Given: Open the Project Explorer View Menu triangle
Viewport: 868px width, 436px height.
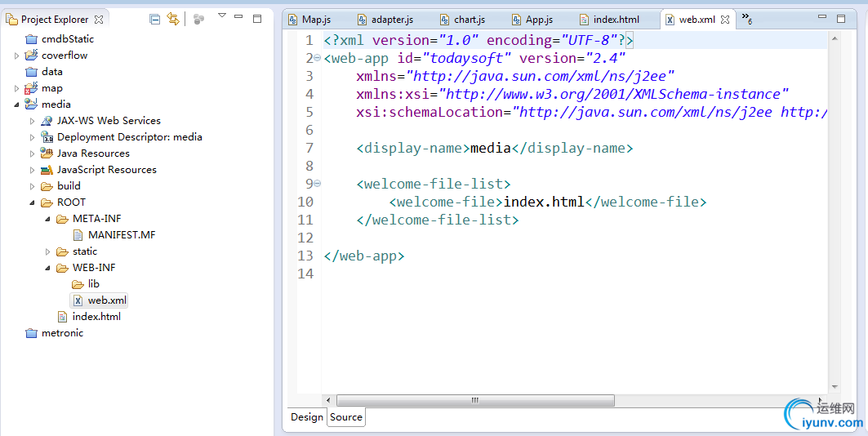Looking at the screenshot, I should pyautogui.click(x=222, y=16).
